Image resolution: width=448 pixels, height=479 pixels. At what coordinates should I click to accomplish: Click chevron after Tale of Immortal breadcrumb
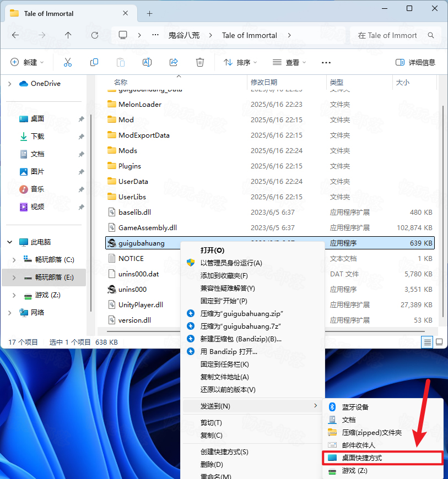point(289,35)
